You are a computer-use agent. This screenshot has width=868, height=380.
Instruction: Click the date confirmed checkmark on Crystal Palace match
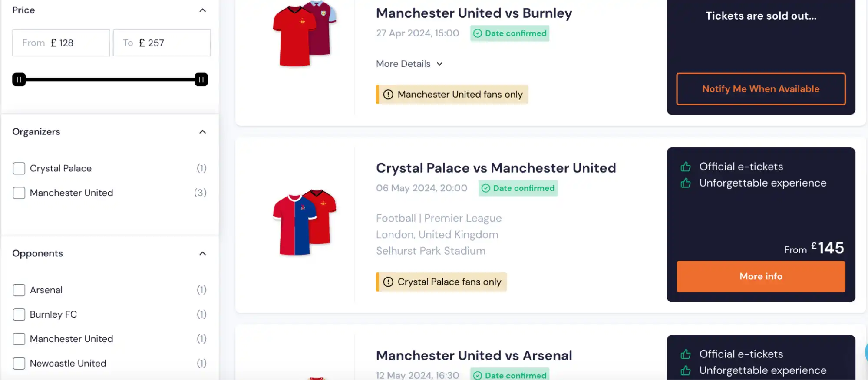pyautogui.click(x=486, y=188)
